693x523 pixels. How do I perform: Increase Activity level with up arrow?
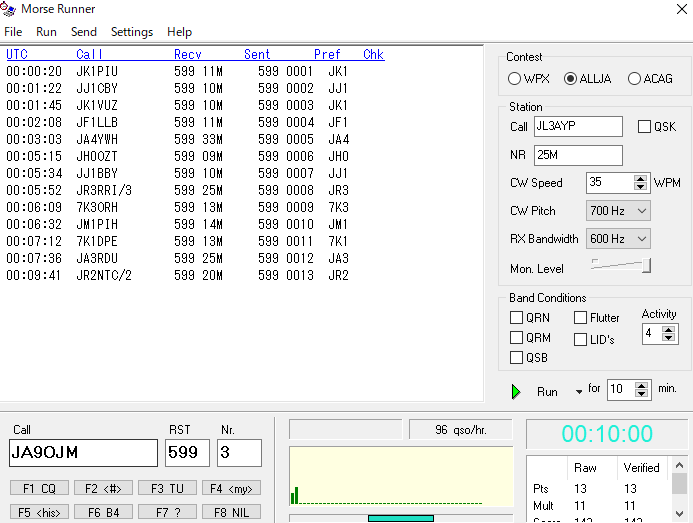[x=669, y=330]
